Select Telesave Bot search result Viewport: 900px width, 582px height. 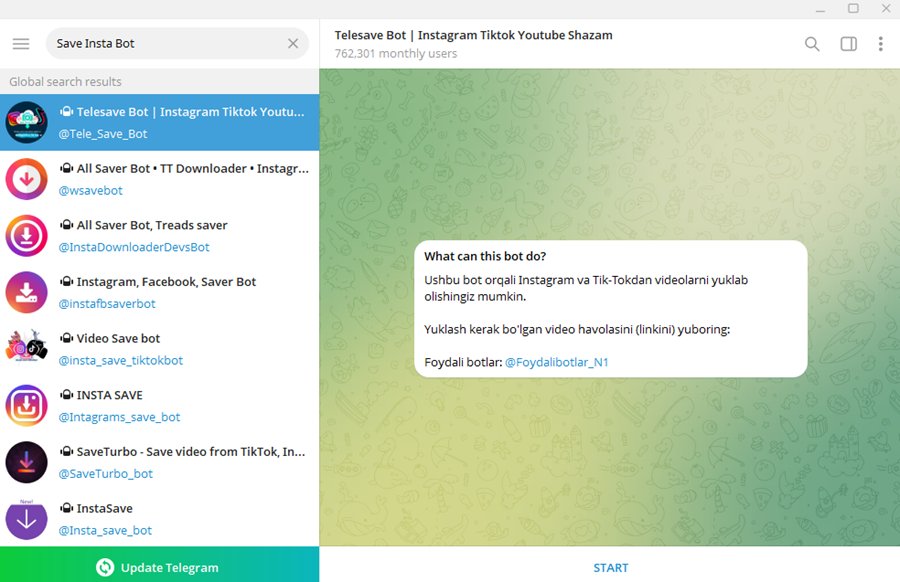coord(160,122)
